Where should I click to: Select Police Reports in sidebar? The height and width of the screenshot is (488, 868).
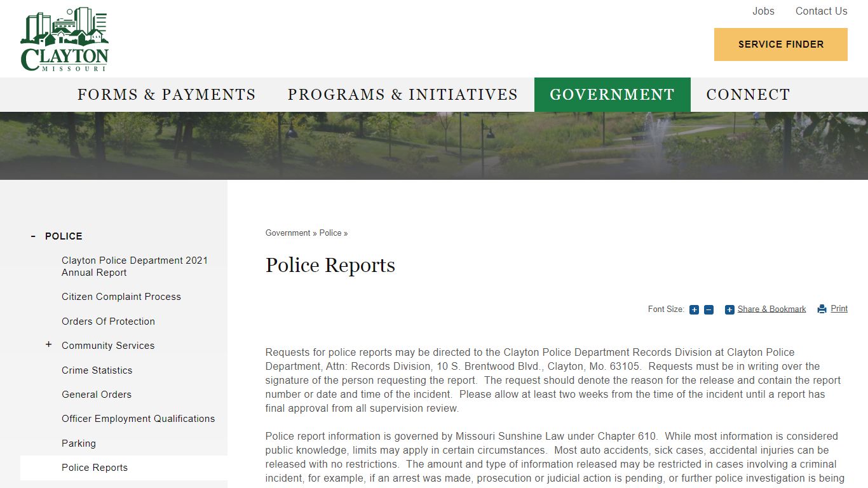[x=95, y=468]
